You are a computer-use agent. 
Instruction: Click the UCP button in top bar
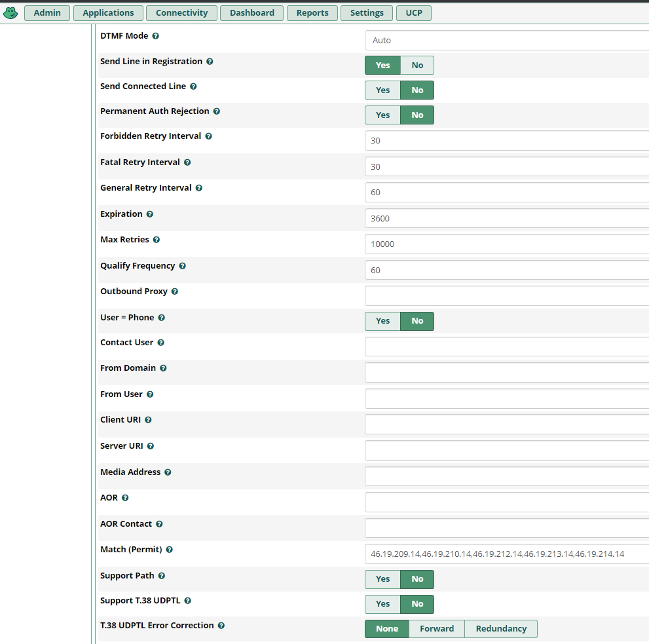[414, 13]
